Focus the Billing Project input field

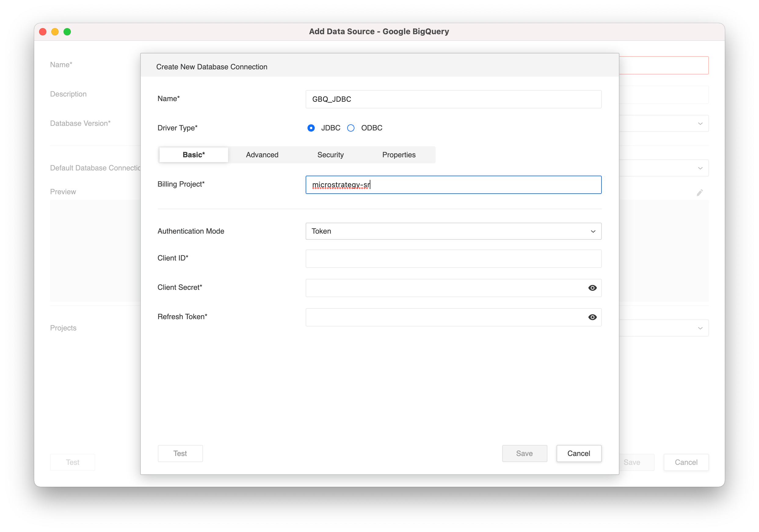click(453, 184)
